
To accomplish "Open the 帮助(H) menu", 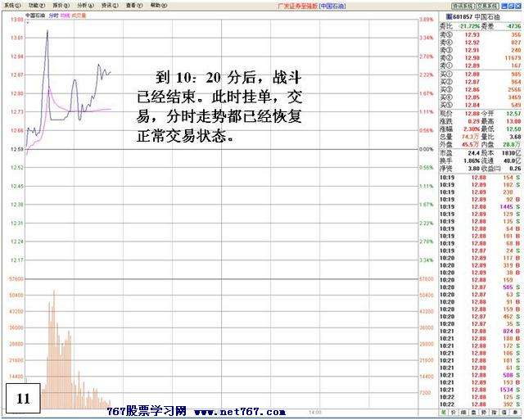I will click(x=158, y=5).
